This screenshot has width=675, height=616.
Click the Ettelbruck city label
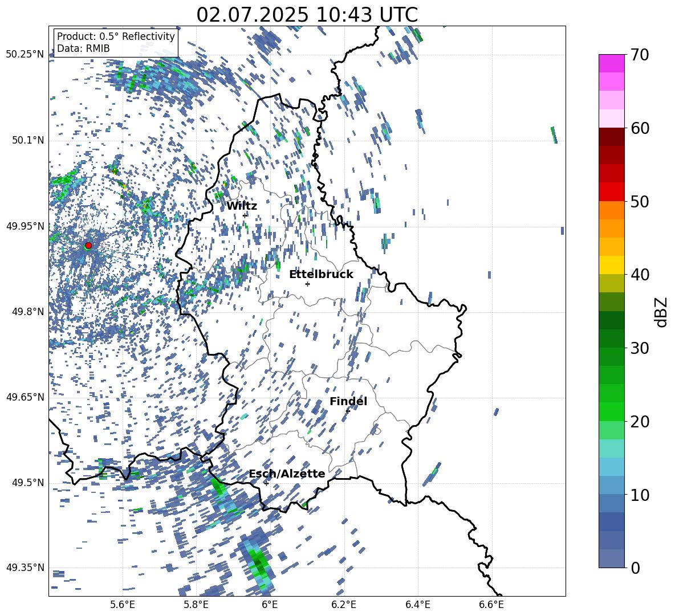(321, 275)
